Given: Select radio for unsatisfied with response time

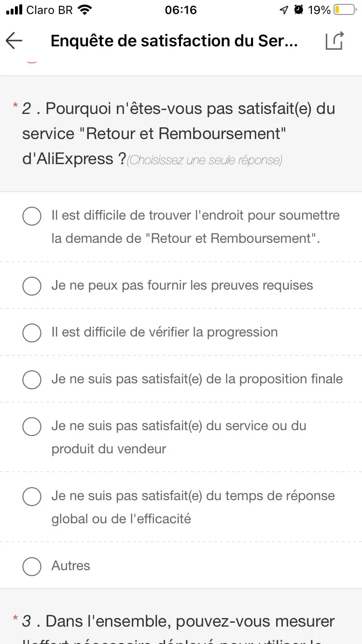Looking at the screenshot, I should click(x=32, y=496).
